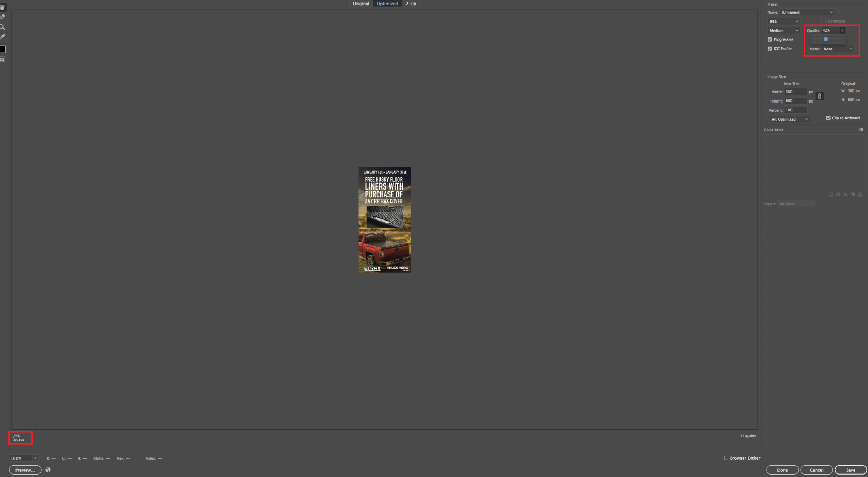This screenshot has height=477, width=868.
Task: Click the Height input field
Action: pyautogui.click(x=795, y=101)
